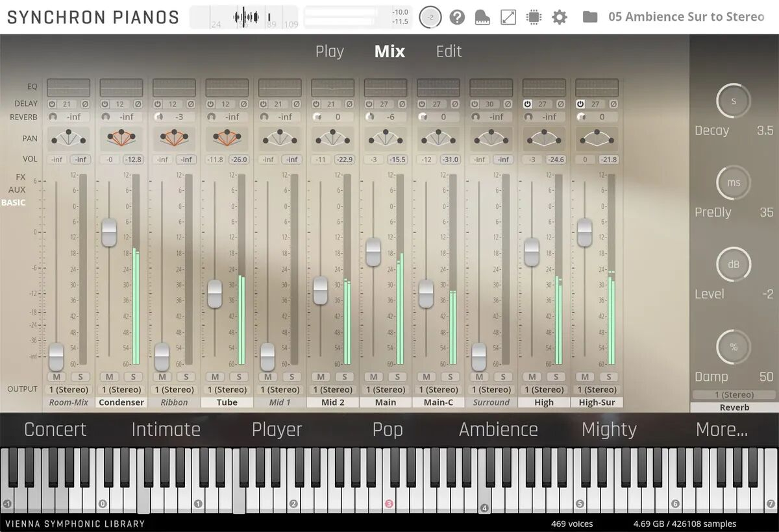
Task: Click the resize window arrows icon
Action: [508, 17]
